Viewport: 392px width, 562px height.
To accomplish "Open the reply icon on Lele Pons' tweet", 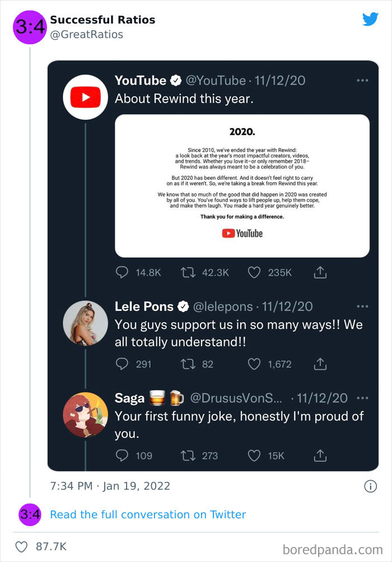I will click(x=122, y=364).
